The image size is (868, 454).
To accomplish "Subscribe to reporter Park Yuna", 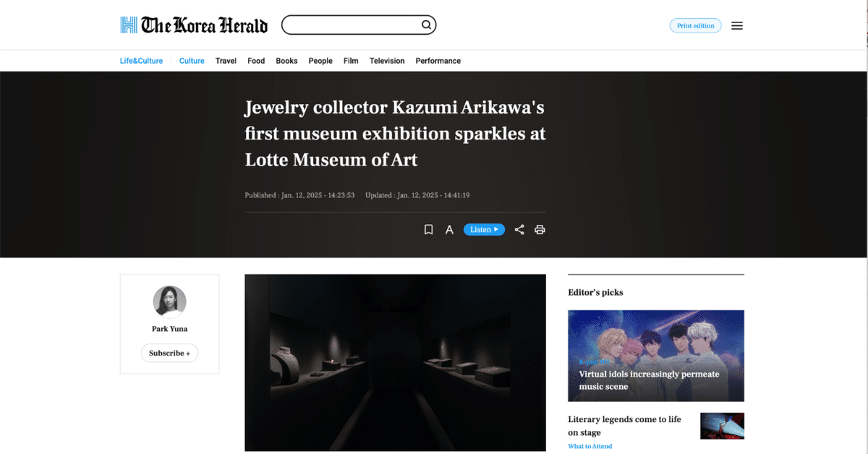I will point(169,353).
